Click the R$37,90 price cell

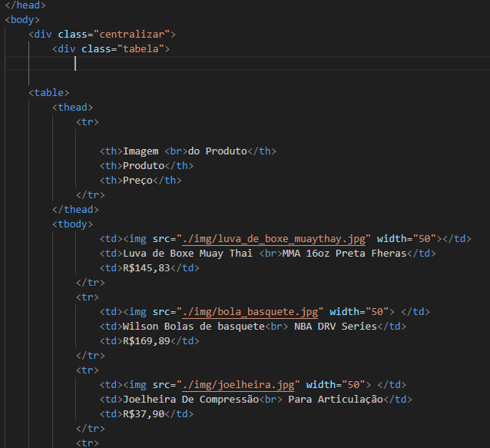144,414
